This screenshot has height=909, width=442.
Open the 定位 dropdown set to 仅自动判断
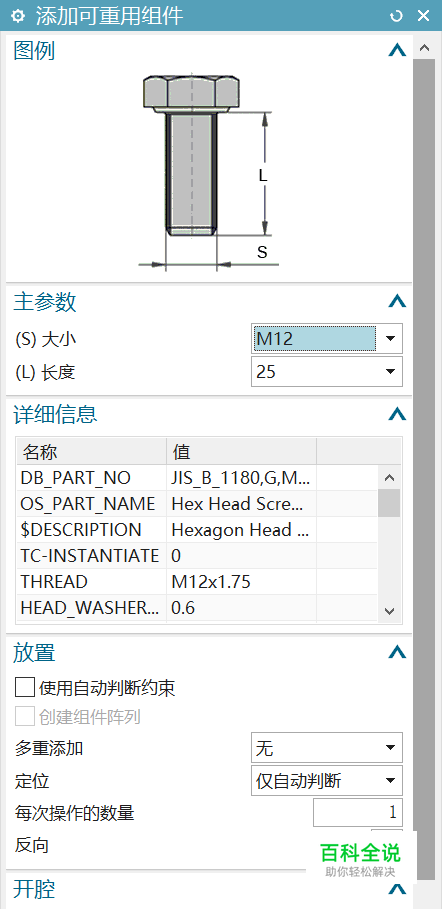327,780
